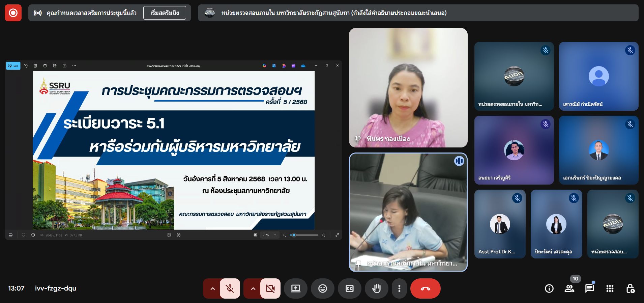Click the red recording indicator icon
644x303 pixels.
point(13,13)
